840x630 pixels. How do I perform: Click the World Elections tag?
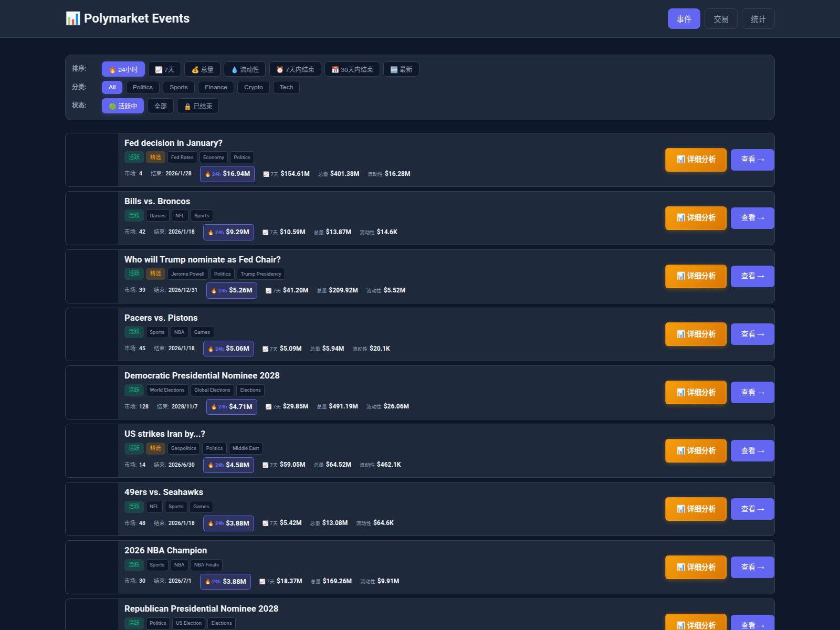(167, 390)
